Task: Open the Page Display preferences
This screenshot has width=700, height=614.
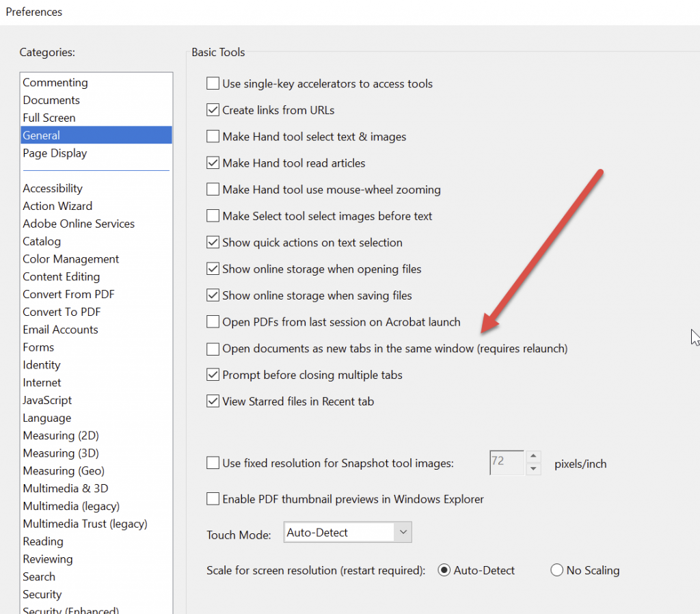Action: [55, 153]
